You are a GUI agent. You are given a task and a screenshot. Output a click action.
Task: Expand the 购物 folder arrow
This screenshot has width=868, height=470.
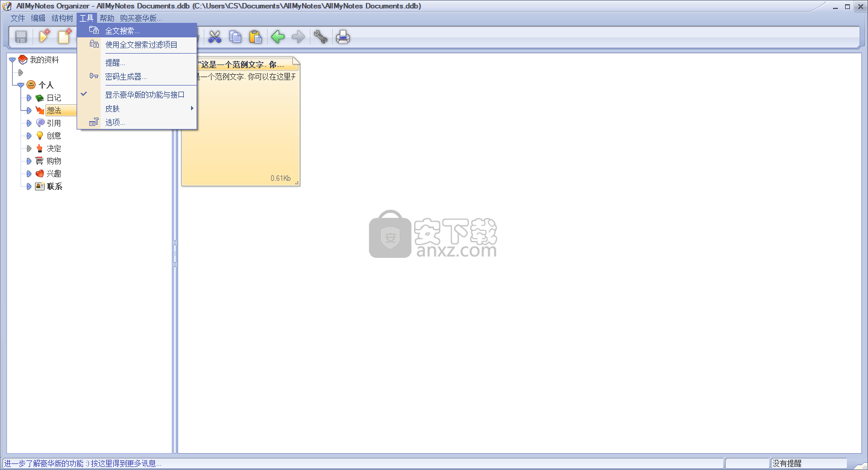(29, 161)
